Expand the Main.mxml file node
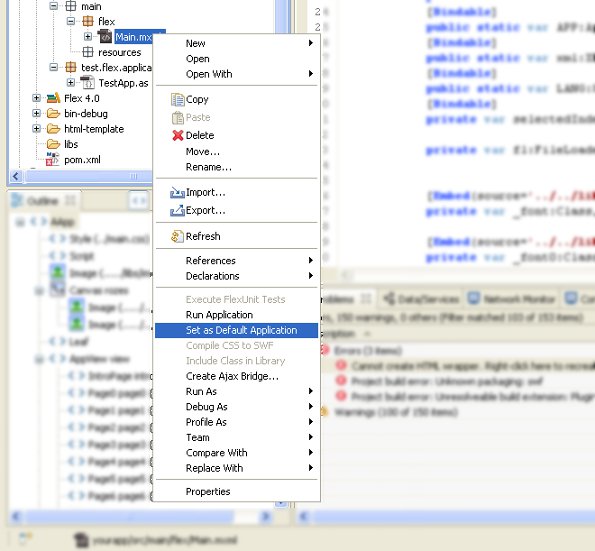595x551 pixels. point(88,37)
